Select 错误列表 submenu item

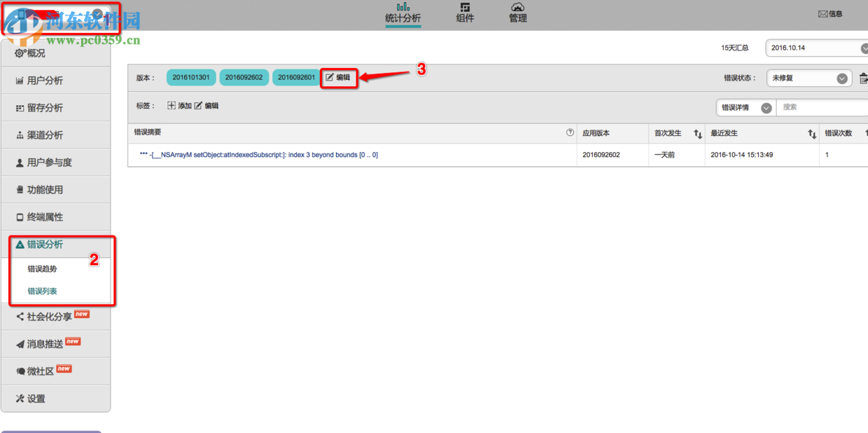[x=42, y=291]
